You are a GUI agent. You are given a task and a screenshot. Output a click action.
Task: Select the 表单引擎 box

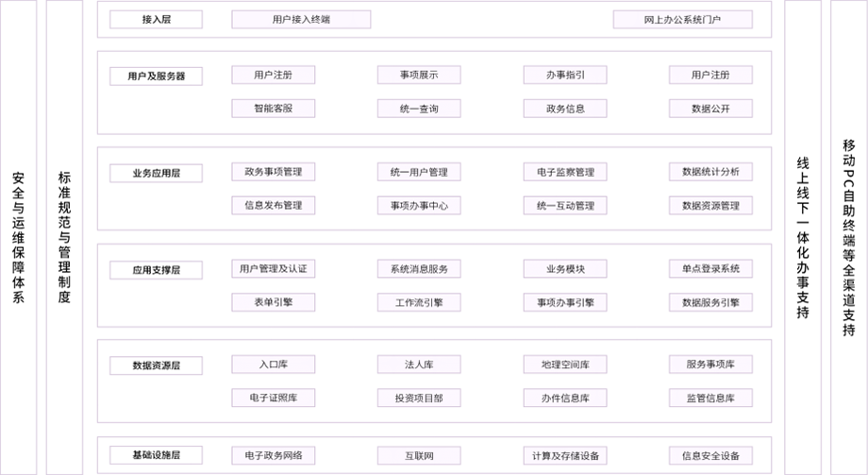(x=274, y=302)
